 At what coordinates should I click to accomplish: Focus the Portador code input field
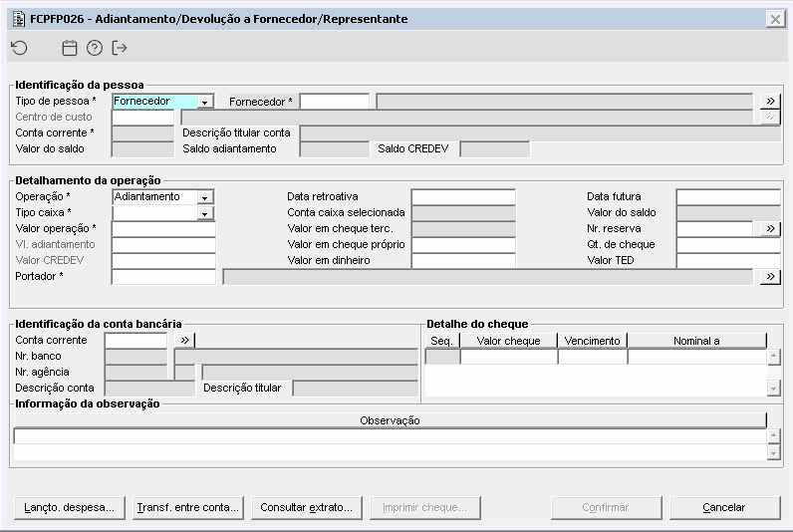163,277
